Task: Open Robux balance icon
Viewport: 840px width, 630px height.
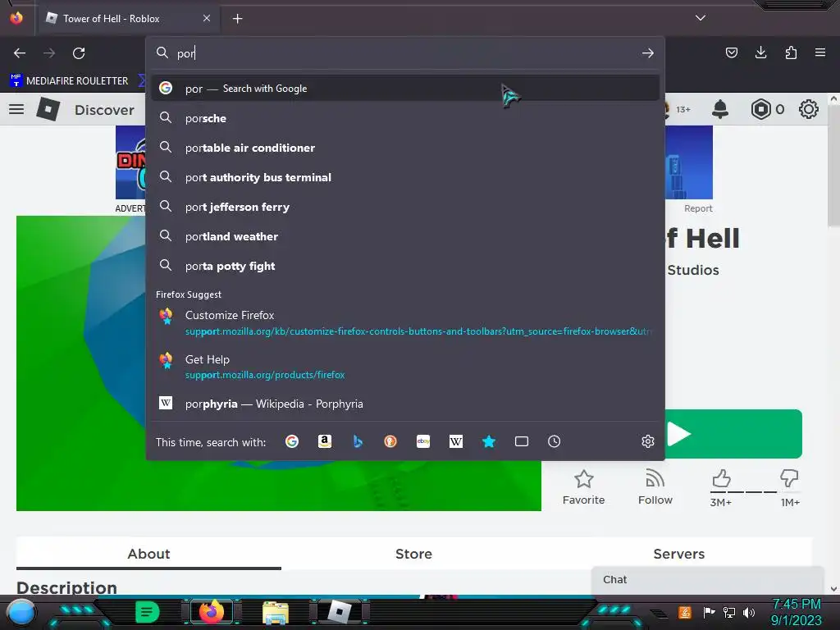Action: click(760, 109)
